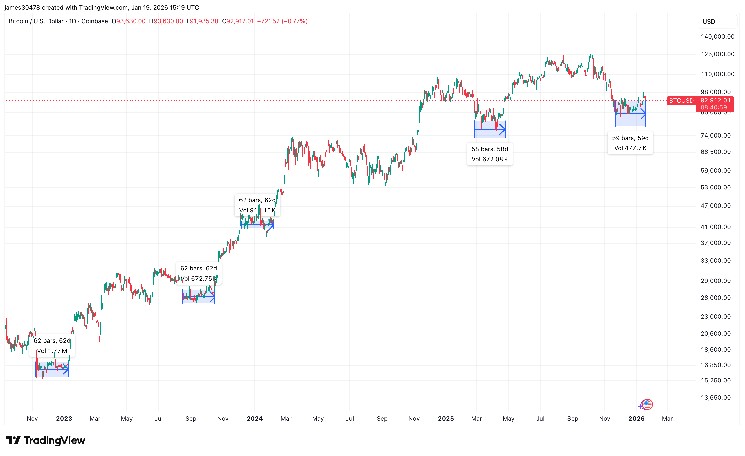Click the bars/volume tooltip for the autumn 2023 range
The image size is (745, 456).
pyautogui.click(x=198, y=273)
